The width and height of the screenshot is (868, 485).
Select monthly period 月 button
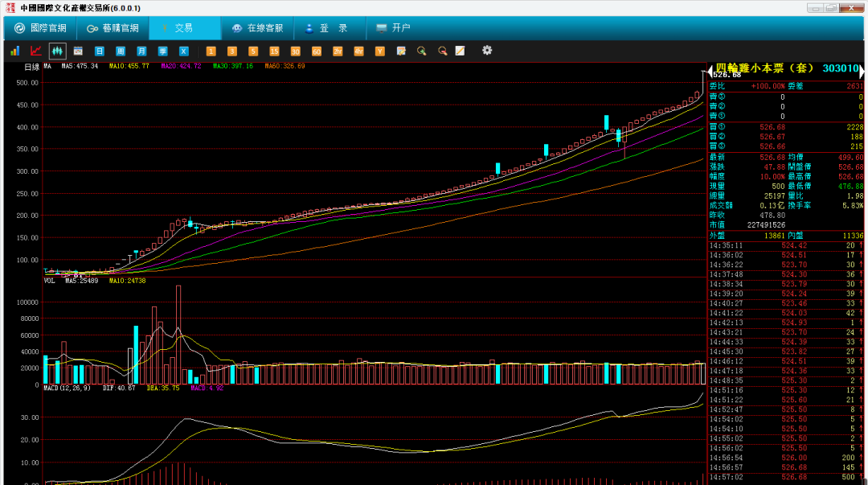pyautogui.click(x=141, y=51)
